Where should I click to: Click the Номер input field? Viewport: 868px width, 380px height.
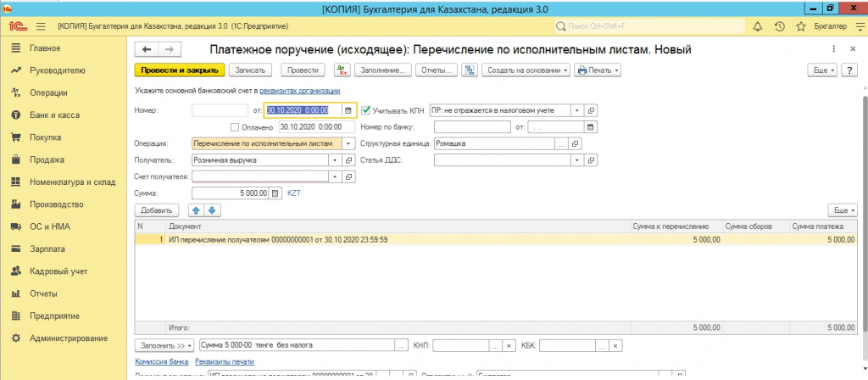pyautogui.click(x=220, y=110)
